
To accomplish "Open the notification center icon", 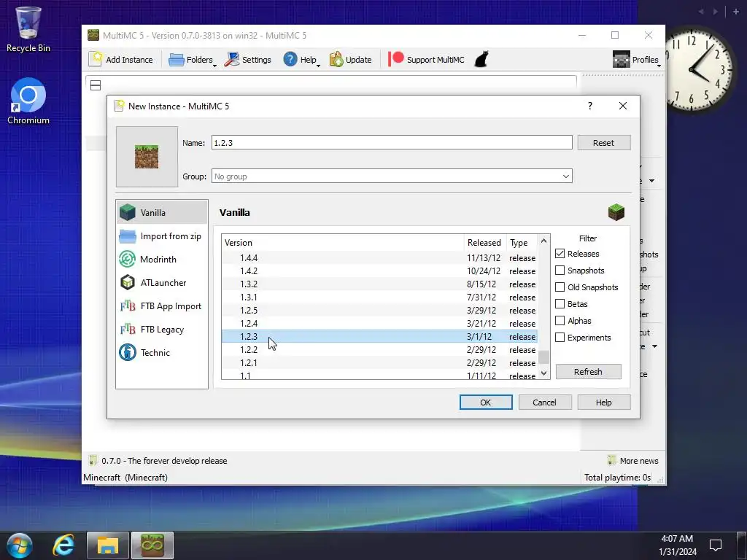I will (715, 545).
